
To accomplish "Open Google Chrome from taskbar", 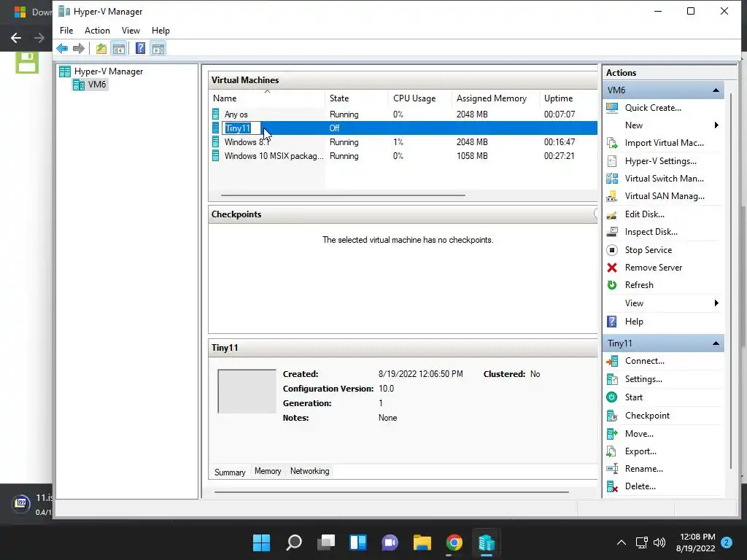I will click(x=454, y=542).
